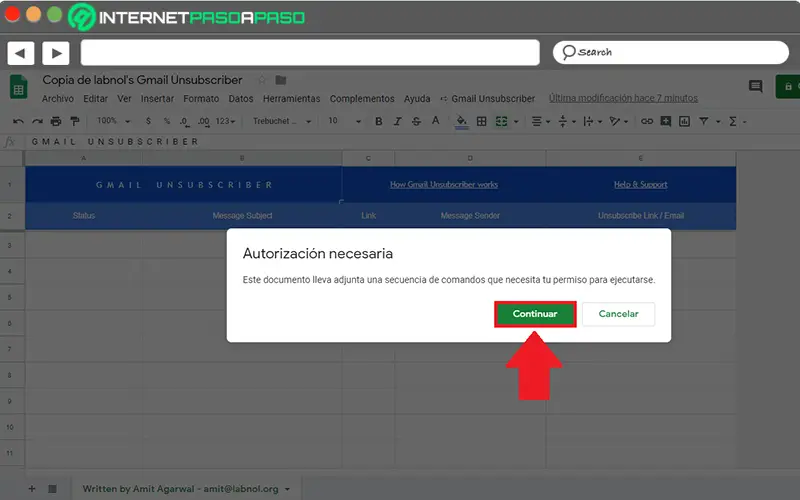Open the sheet tab dropdown arrow
800x500 pixels.
pos(287,489)
